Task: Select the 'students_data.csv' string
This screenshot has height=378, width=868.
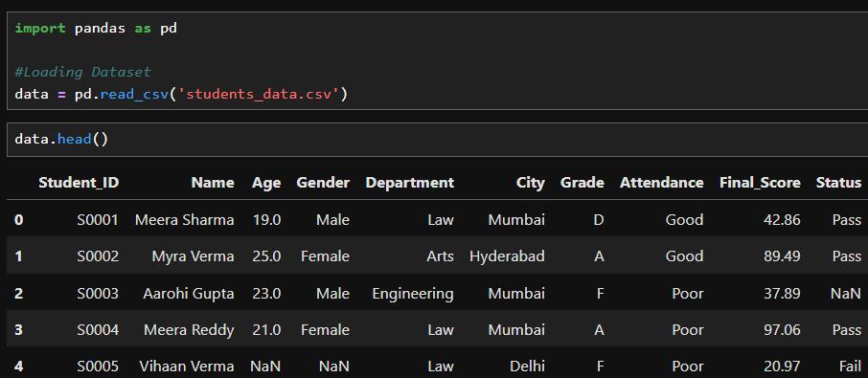Action: [x=258, y=95]
